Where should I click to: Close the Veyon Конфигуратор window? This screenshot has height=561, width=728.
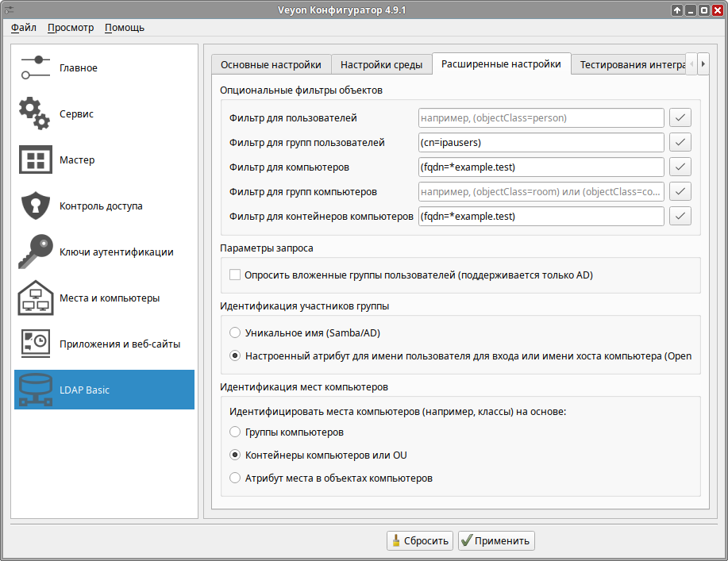pos(718,10)
